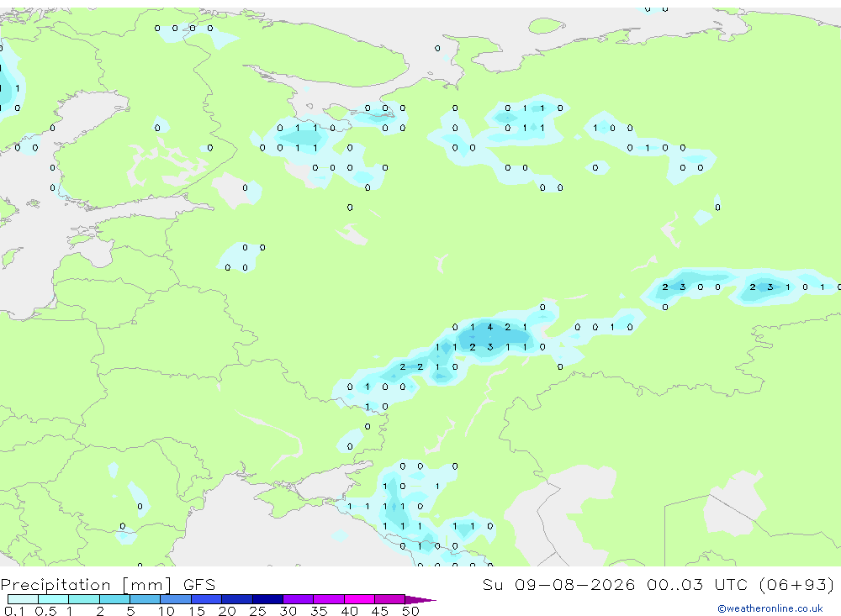Click the 5–10 mm legend color box
The width and height of the screenshot is (841, 616).
tap(145, 599)
